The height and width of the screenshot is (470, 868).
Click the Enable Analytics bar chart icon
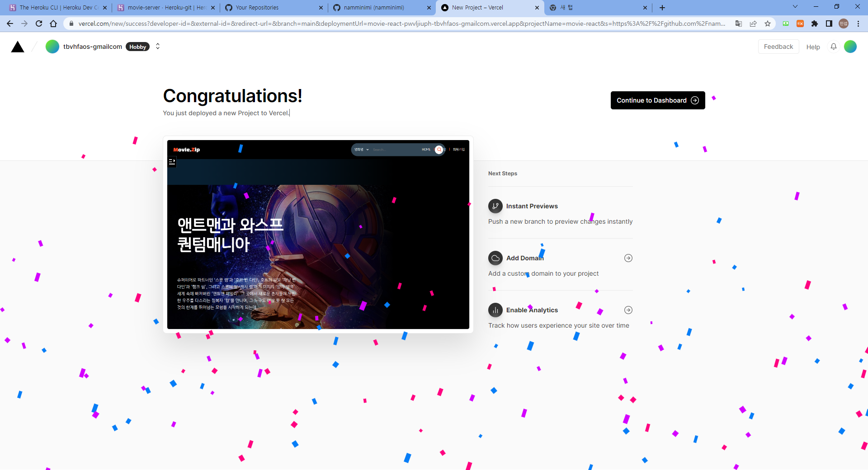pyautogui.click(x=495, y=310)
